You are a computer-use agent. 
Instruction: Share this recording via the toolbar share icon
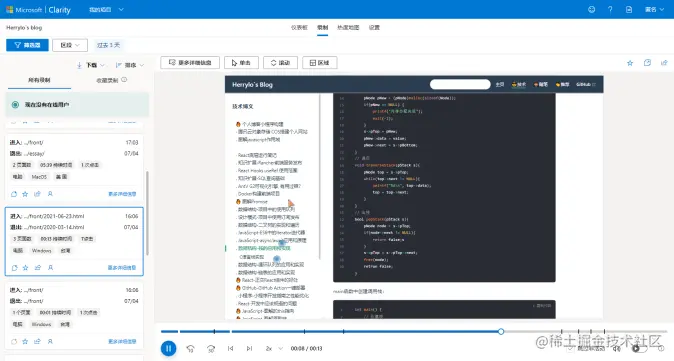664,63
